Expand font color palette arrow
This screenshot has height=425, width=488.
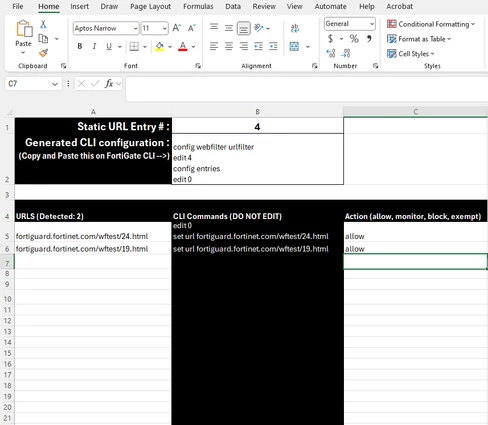coord(193,47)
